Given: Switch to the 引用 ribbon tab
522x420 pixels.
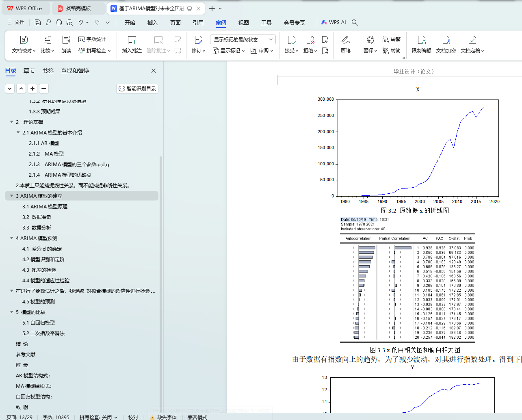Looking at the screenshot, I should point(198,23).
